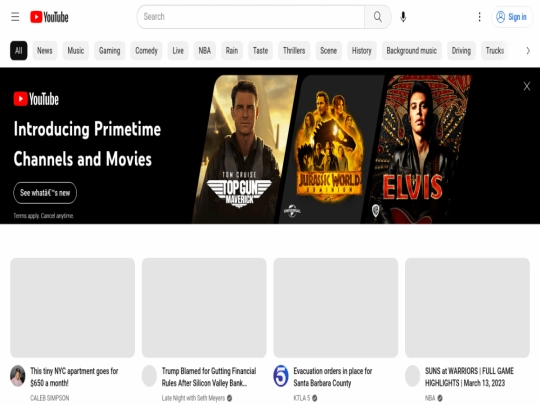This screenshot has height=405, width=540.
Task: Select the All category chip
Action: click(19, 51)
